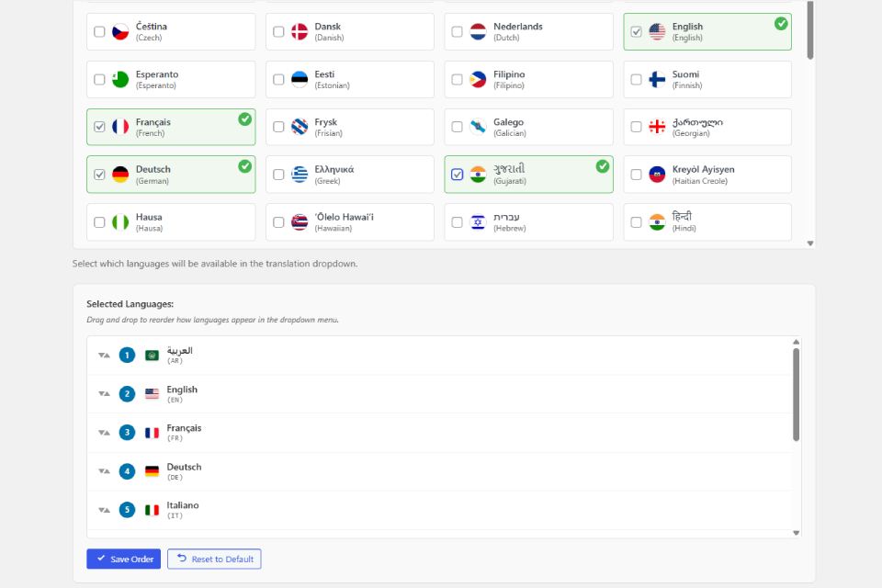
Task: Click the reorder arrows beside Deutsch row
Action: pyautogui.click(x=104, y=471)
